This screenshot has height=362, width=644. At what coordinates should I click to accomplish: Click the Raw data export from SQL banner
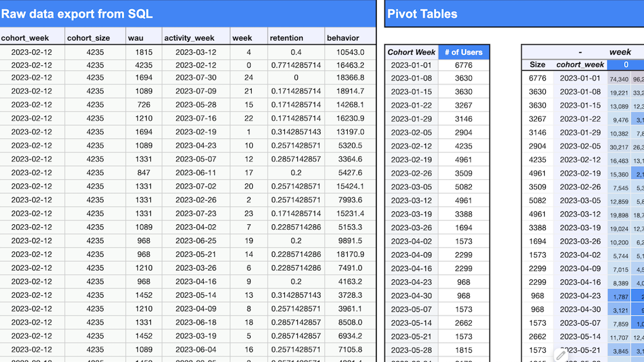[77, 14]
